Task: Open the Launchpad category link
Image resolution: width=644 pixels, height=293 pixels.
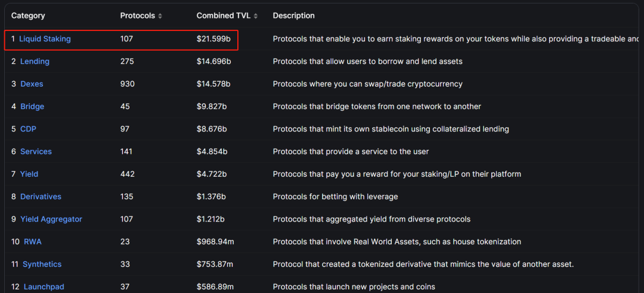Action: pos(44,287)
